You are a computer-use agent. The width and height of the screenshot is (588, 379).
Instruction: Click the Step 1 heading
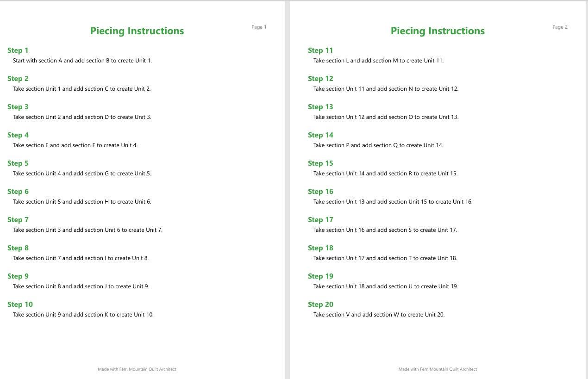pos(18,50)
